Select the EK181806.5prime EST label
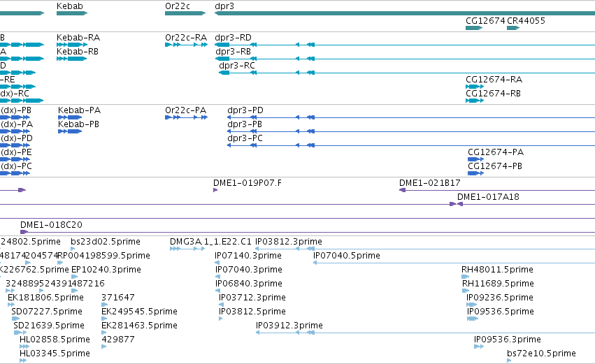The image size is (595, 364). coord(45,298)
